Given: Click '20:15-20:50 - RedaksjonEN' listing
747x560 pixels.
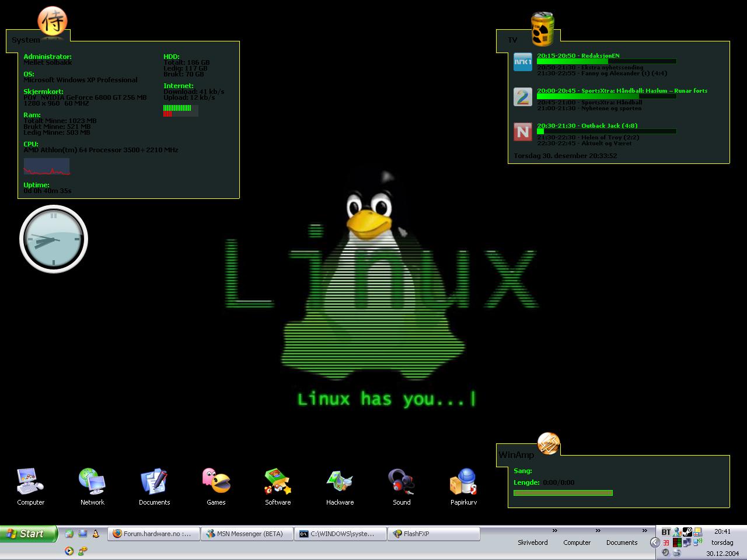Looking at the screenshot, I should point(578,56).
